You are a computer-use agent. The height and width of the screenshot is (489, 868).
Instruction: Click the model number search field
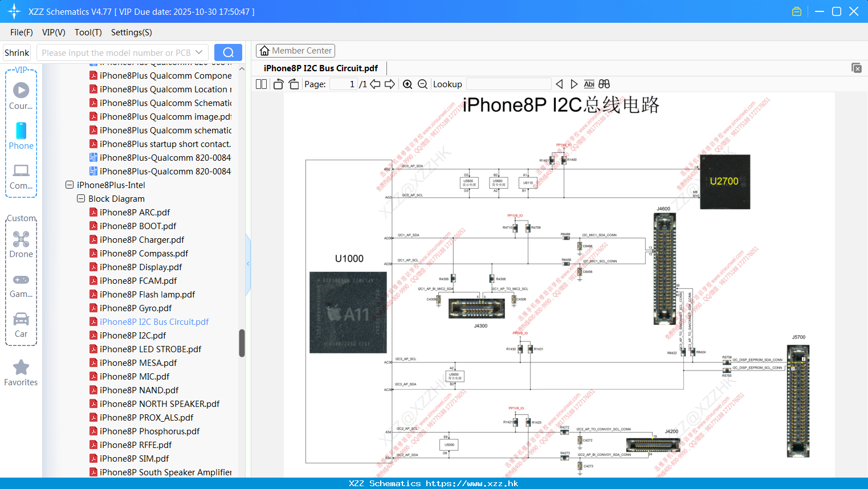[x=116, y=52]
